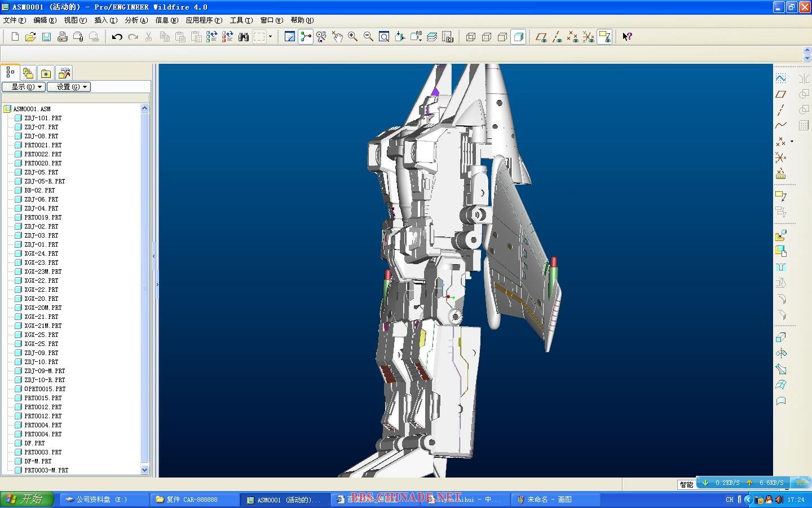Open the 文件 menu
This screenshot has height=508, width=812.
(15, 20)
